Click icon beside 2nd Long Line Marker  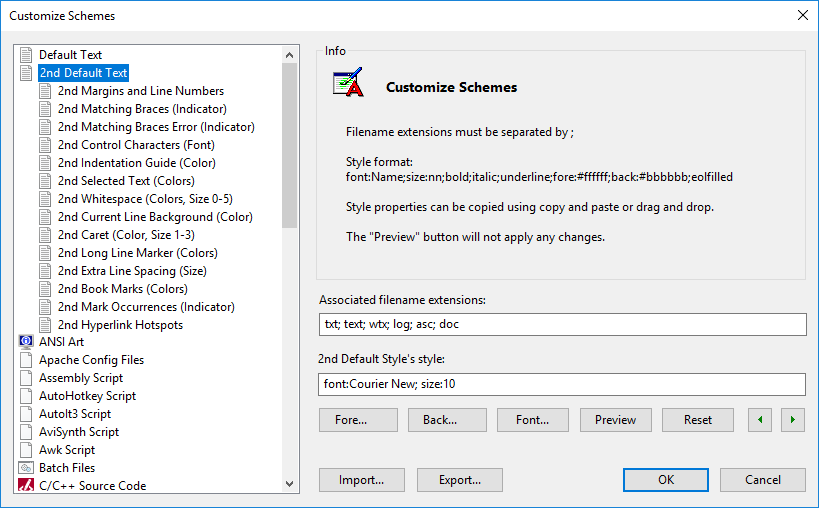click(x=45, y=253)
